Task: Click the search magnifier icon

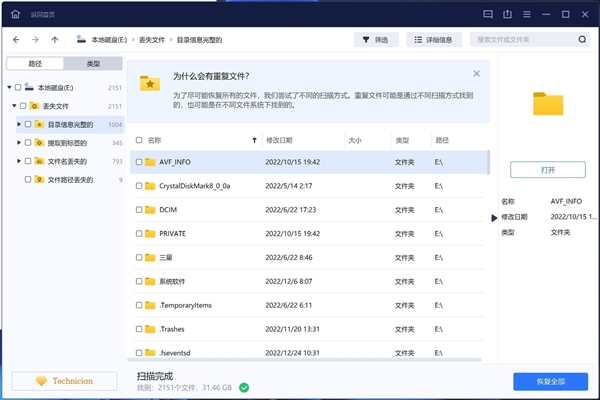Action: click(x=582, y=40)
